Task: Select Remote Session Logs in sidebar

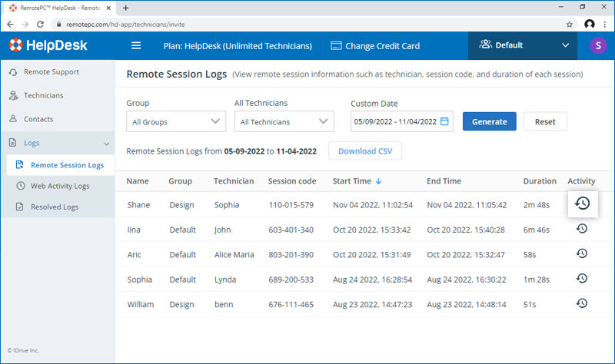Action: pyautogui.click(x=61, y=165)
